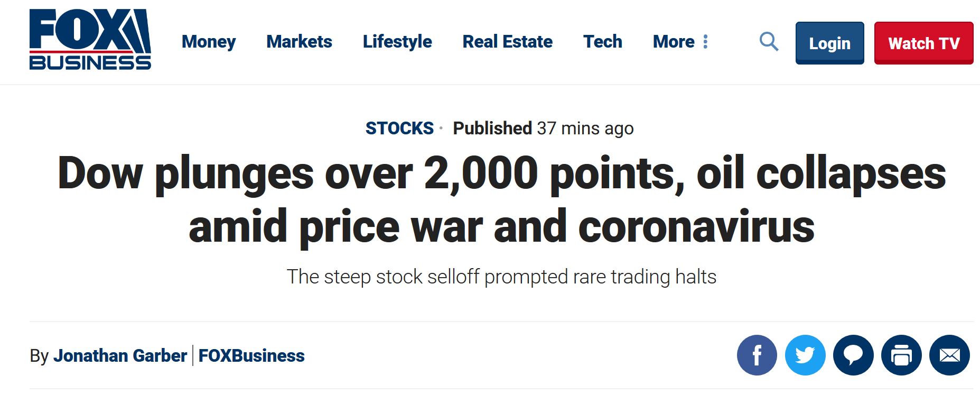Print article using printer icon
Screen dimensions: 980x403
[x=901, y=355]
